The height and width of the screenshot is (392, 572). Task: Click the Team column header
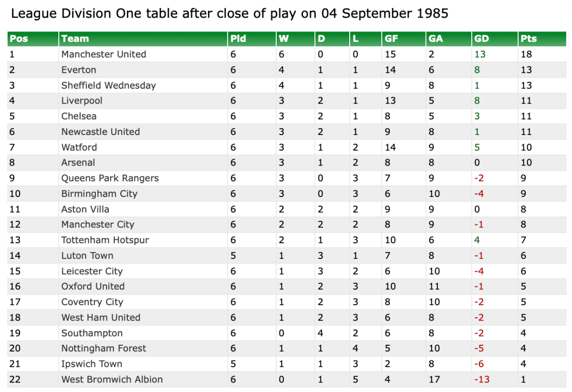(x=75, y=39)
